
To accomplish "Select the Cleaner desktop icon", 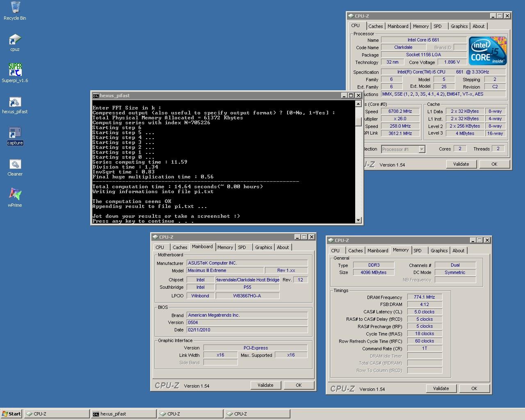I will pyautogui.click(x=15, y=167).
